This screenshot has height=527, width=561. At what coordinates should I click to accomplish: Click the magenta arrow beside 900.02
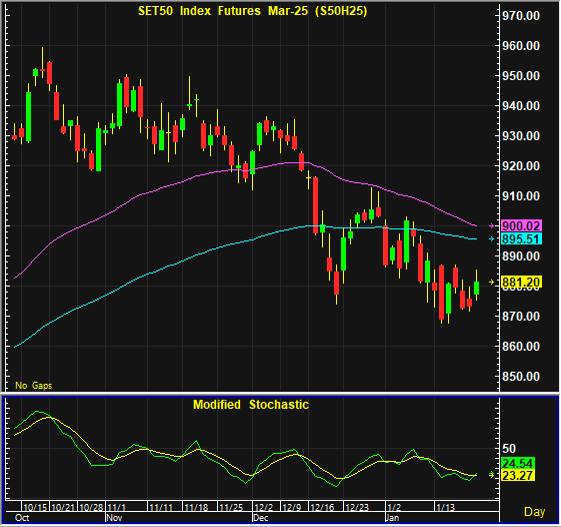tap(492, 226)
